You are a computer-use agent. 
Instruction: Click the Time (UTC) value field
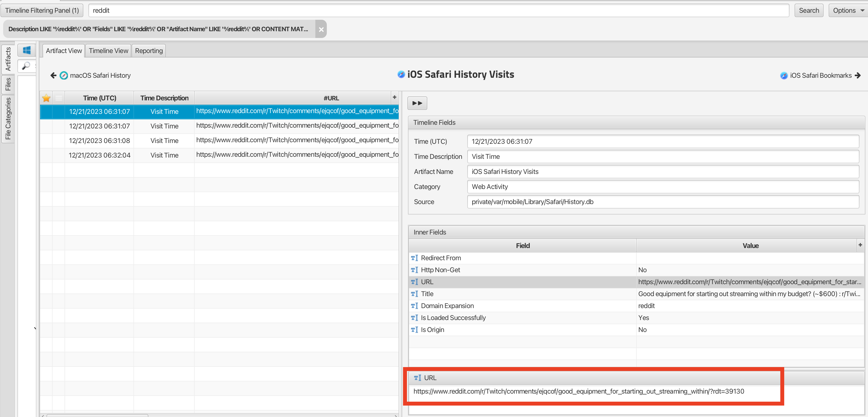(663, 141)
